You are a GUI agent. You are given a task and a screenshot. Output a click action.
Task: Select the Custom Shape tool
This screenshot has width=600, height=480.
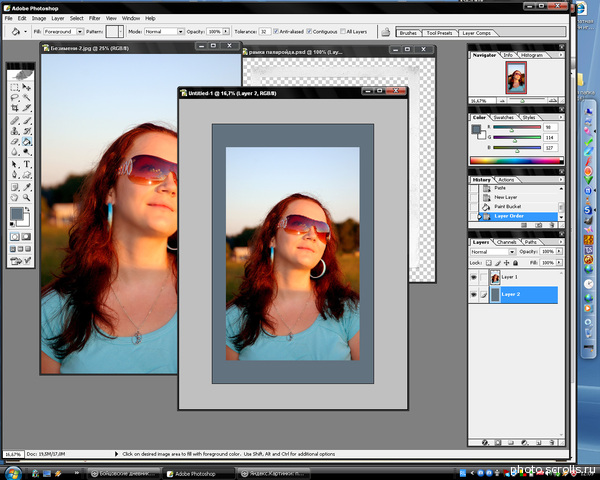point(26,175)
